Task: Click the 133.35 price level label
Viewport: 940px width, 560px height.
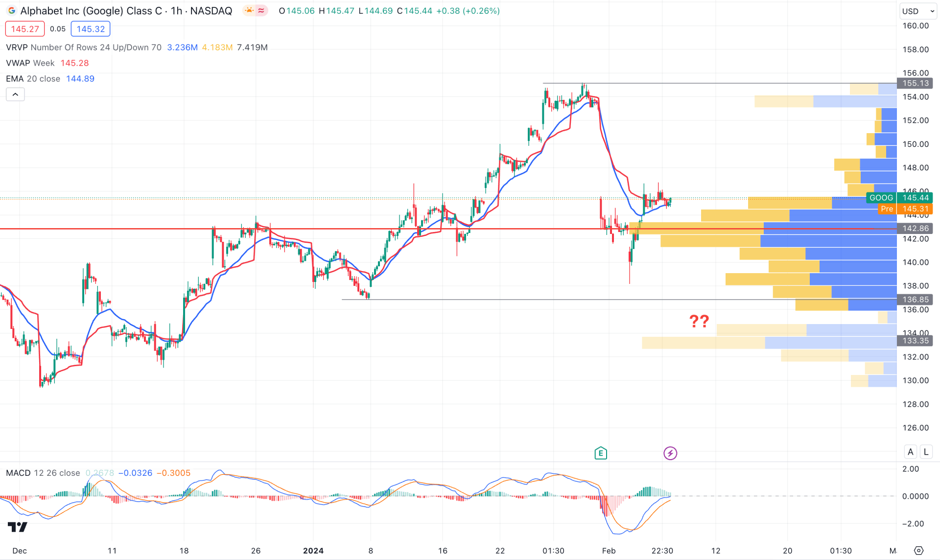Action: pos(915,341)
